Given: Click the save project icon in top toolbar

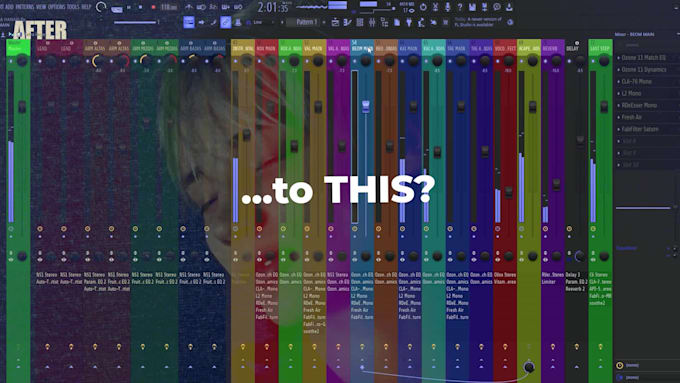Looking at the screenshot, I should (472, 7).
